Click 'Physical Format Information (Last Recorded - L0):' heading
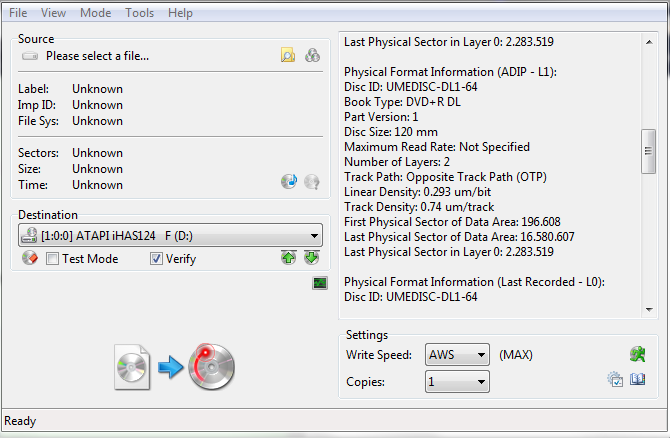The width and height of the screenshot is (670, 438). tap(474, 282)
